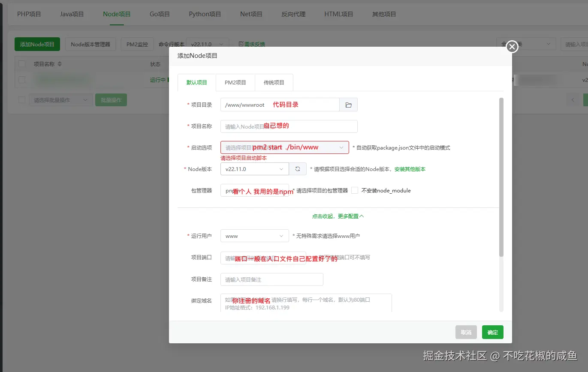Open the PHP项目 tab
This screenshot has width=588, height=372.
(29, 14)
